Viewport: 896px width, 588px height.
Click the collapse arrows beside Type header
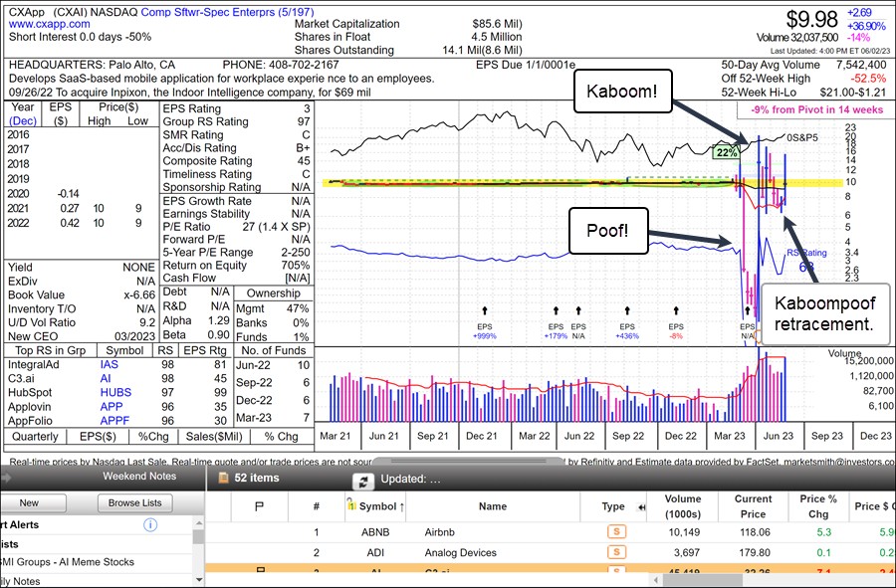click(641, 507)
